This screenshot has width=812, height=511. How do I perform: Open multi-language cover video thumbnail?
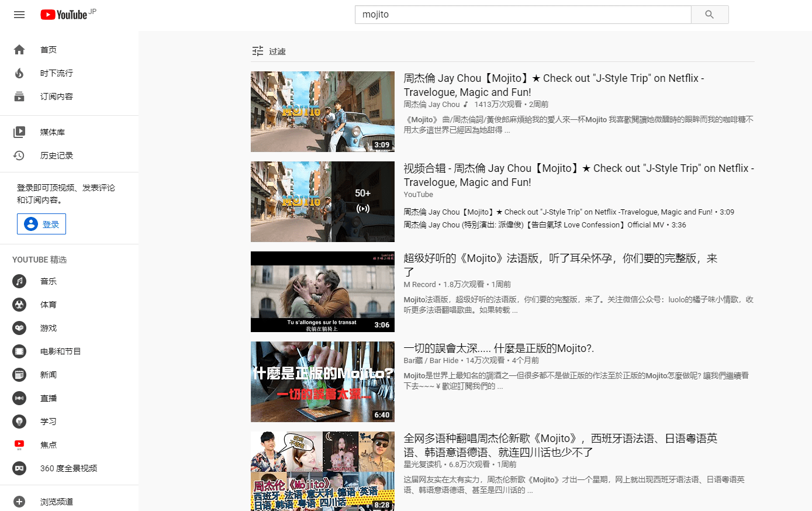[x=323, y=471]
